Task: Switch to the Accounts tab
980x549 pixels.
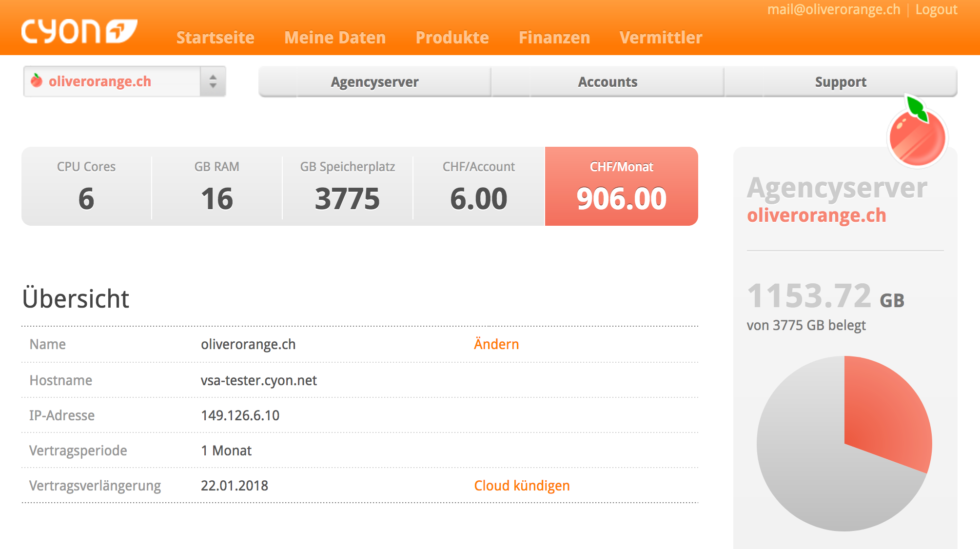Action: pos(608,82)
